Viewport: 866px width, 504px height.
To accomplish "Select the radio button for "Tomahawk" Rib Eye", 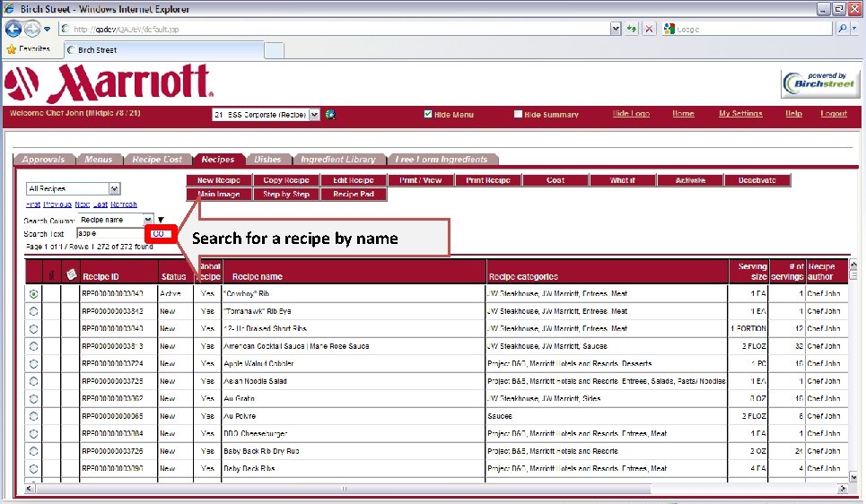I will tap(34, 311).
